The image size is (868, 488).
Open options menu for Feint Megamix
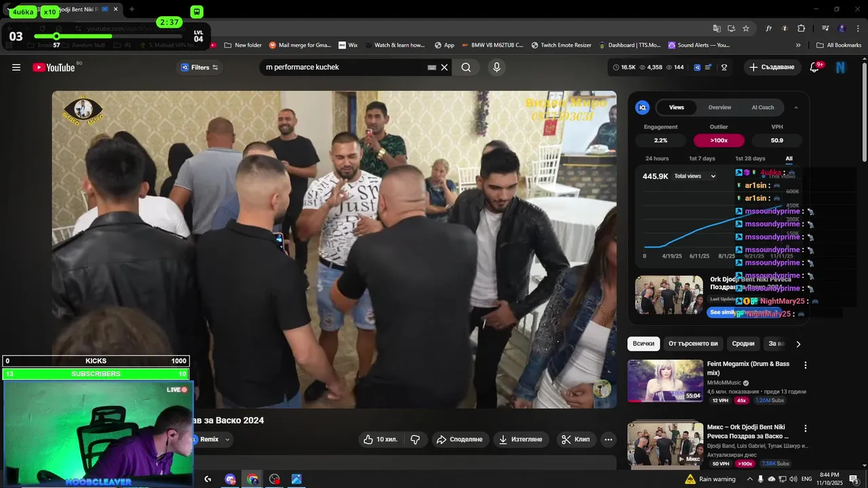[x=806, y=365]
